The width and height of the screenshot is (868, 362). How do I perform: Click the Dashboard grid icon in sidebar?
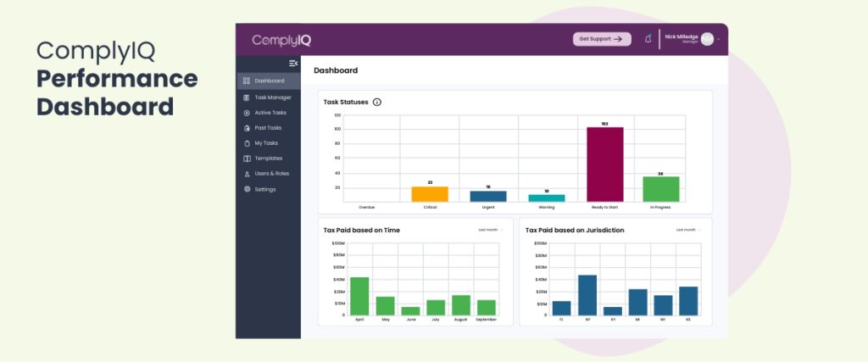pyautogui.click(x=247, y=81)
